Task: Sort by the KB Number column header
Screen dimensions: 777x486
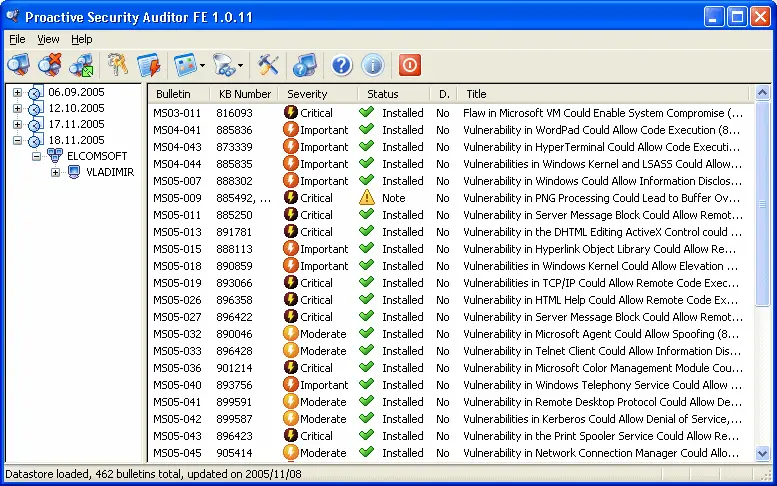Action: [x=245, y=94]
